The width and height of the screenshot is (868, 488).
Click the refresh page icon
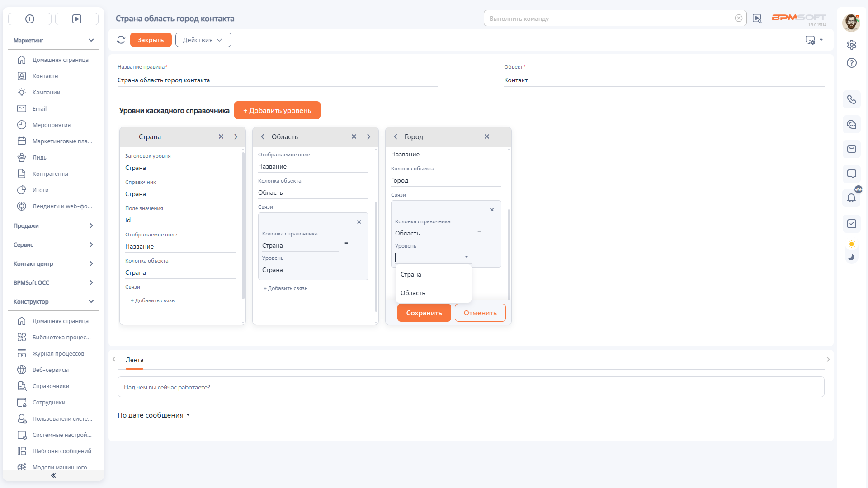[121, 40]
